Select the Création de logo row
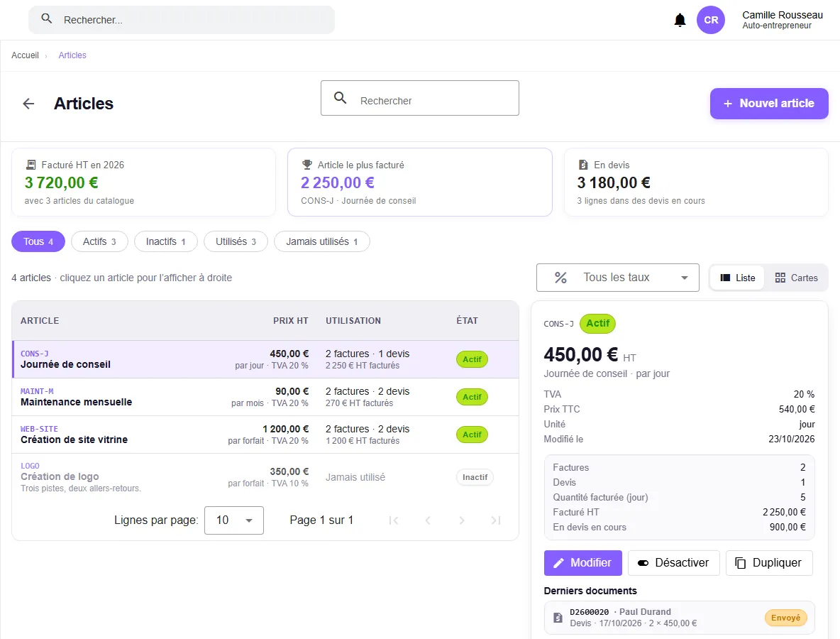 point(266,477)
